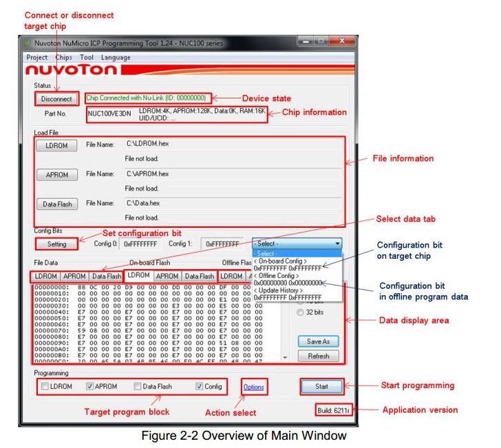Click the Disconnect button

[x=56, y=99]
